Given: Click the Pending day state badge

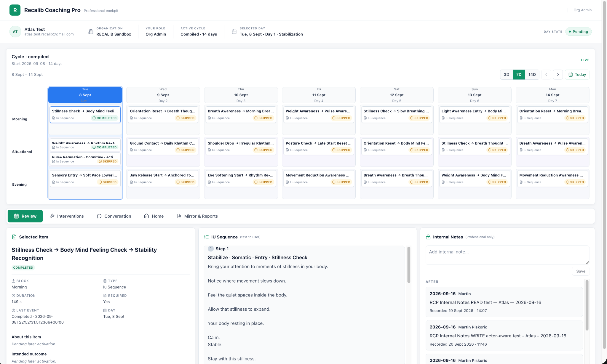Looking at the screenshot, I should (578, 32).
